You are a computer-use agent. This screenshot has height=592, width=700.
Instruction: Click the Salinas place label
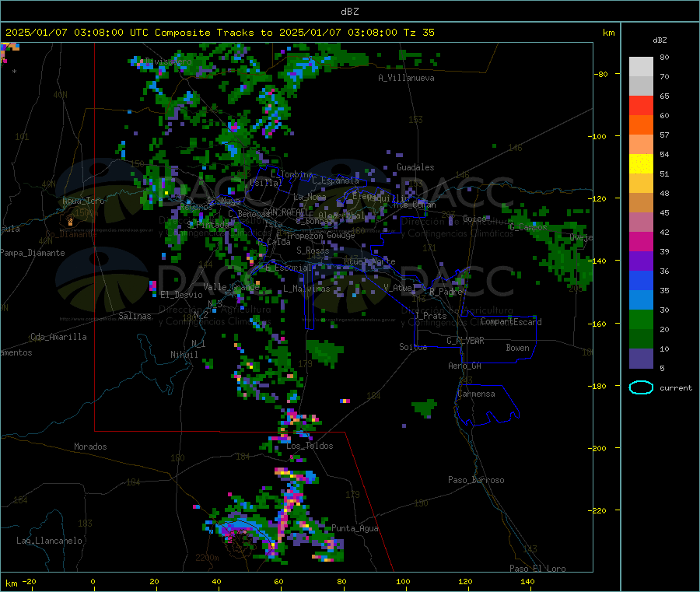point(135,316)
